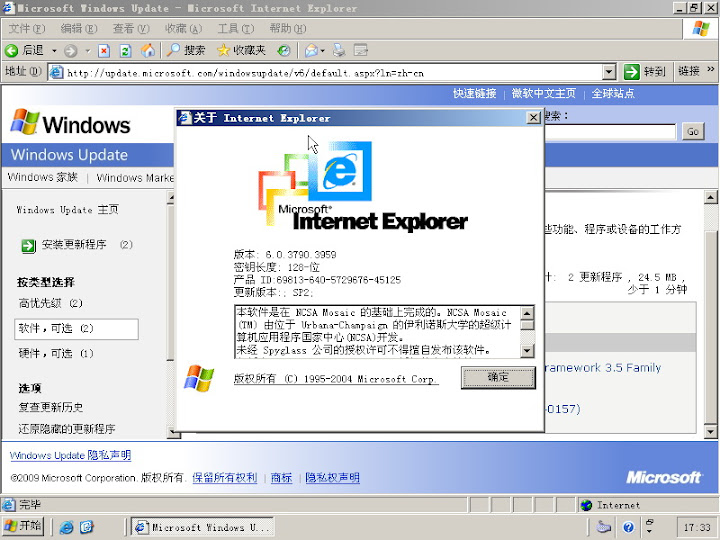The image size is (720, 540).
Task: Open Windows Update home (主页) link
Action: [x=68, y=210]
